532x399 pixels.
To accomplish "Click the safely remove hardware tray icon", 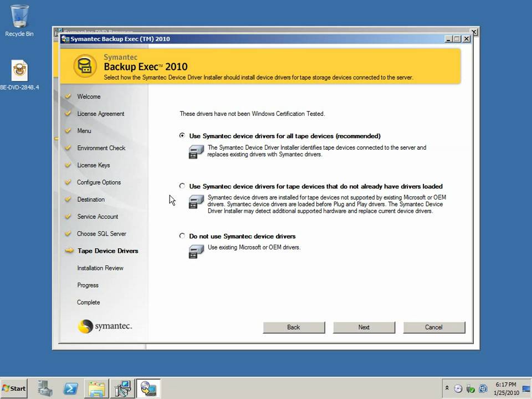I will (470, 389).
